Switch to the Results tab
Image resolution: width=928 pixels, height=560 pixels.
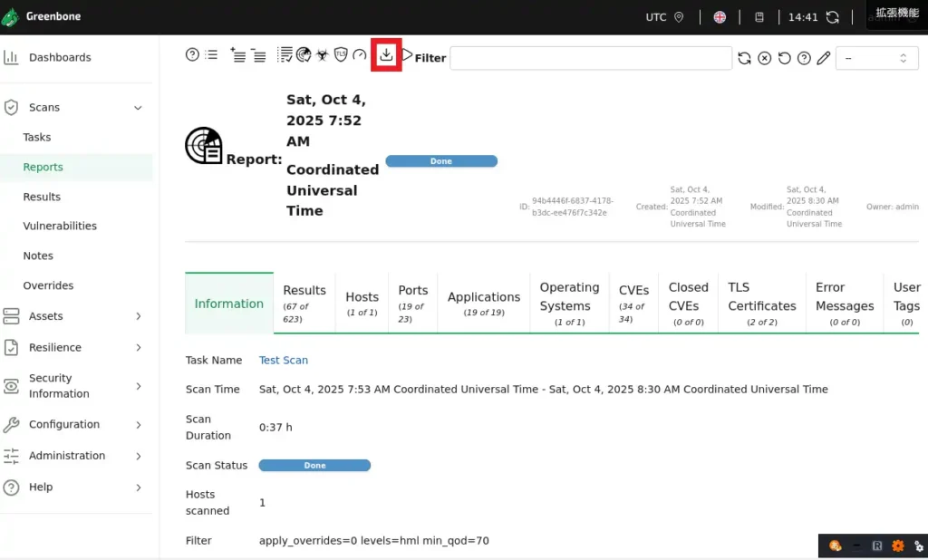point(304,303)
